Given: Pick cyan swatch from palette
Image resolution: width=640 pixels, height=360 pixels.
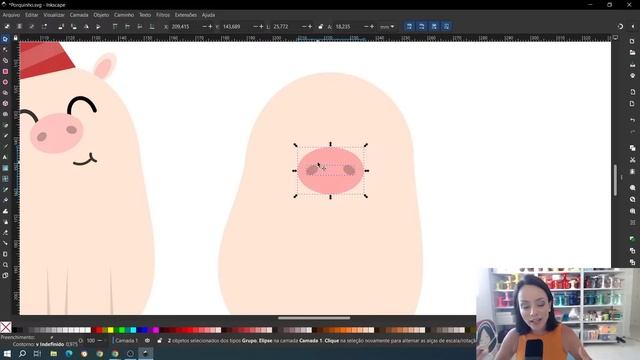Looking at the screenshot, I should pos(133,330).
